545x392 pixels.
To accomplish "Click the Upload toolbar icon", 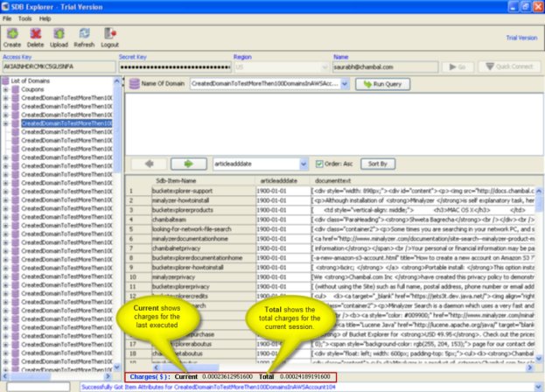I will click(59, 38).
